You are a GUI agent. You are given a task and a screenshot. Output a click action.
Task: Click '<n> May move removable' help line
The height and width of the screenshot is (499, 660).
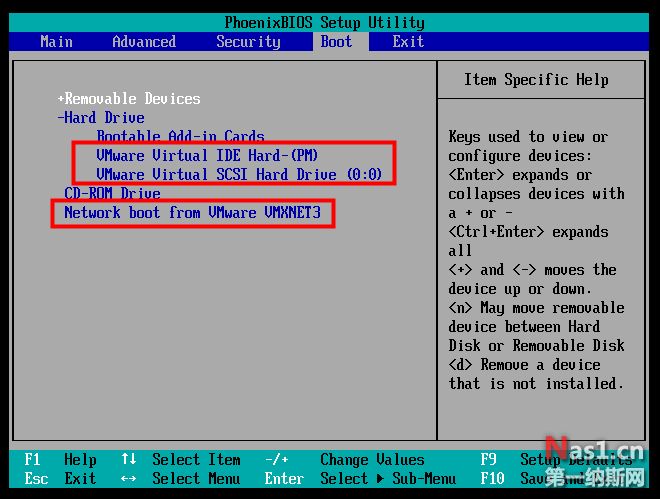(536, 308)
